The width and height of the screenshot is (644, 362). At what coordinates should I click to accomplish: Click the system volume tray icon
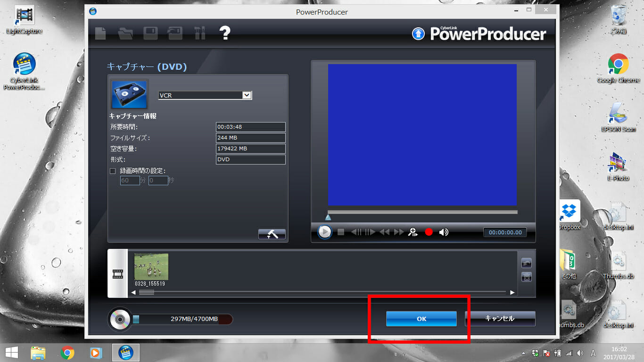pos(580,353)
